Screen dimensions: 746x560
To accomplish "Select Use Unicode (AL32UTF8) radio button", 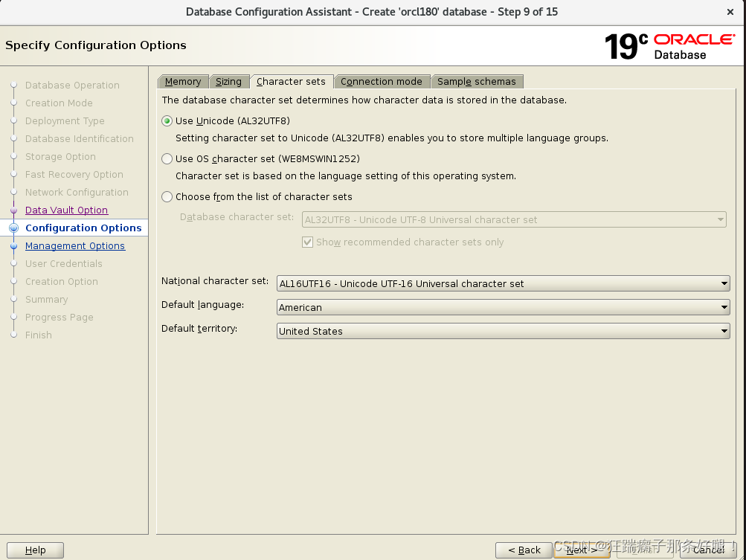I will tap(167, 120).
